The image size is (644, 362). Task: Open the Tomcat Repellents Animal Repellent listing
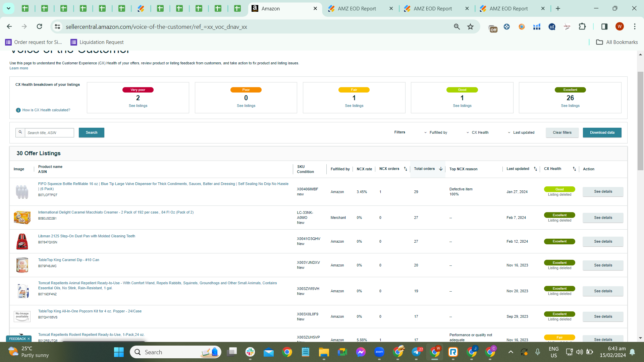(x=158, y=286)
